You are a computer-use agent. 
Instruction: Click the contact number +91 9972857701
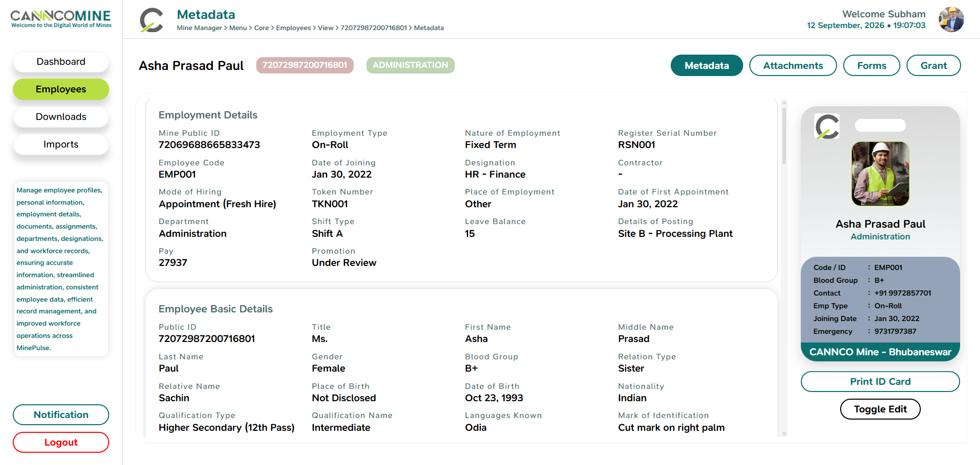pyautogui.click(x=902, y=293)
